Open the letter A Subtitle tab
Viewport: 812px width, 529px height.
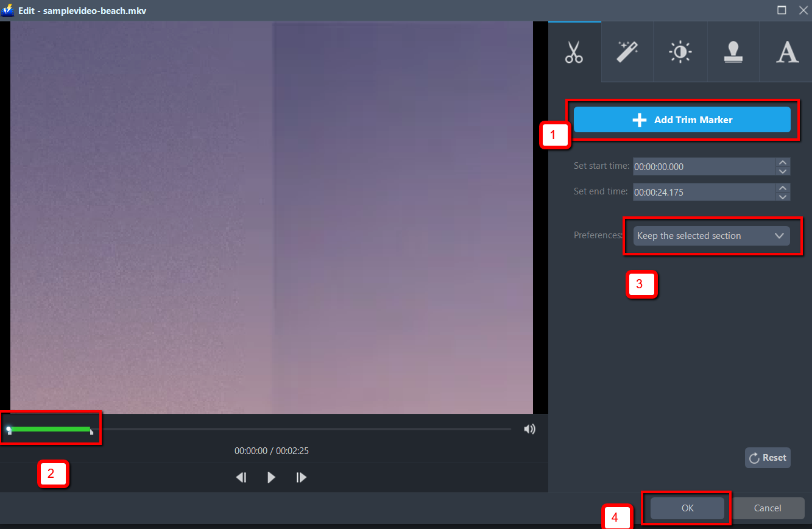point(786,52)
